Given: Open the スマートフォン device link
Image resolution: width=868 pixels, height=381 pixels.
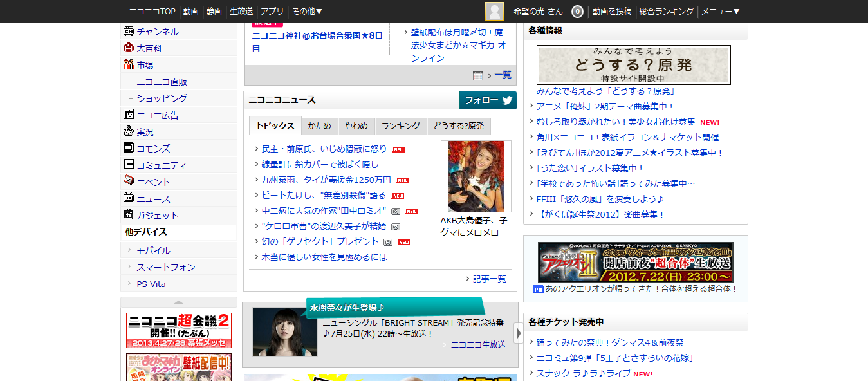Looking at the screenshot, I should click(166, 267).
